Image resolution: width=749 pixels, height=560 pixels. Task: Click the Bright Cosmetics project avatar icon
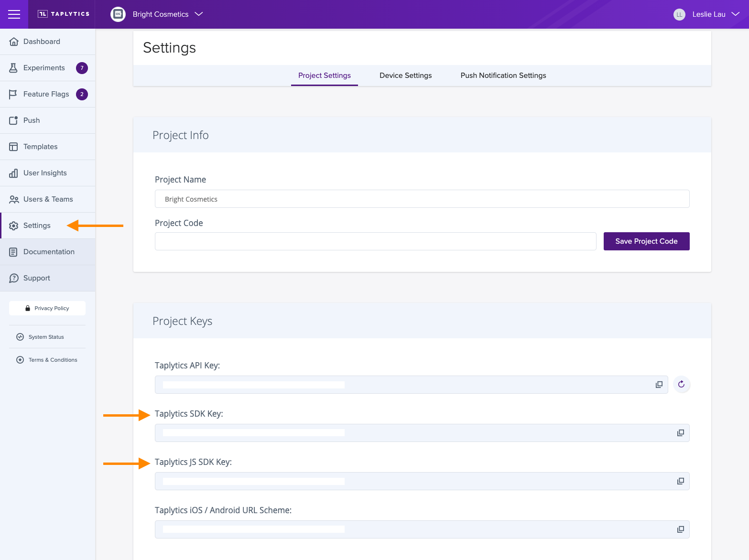click(118, 14)
